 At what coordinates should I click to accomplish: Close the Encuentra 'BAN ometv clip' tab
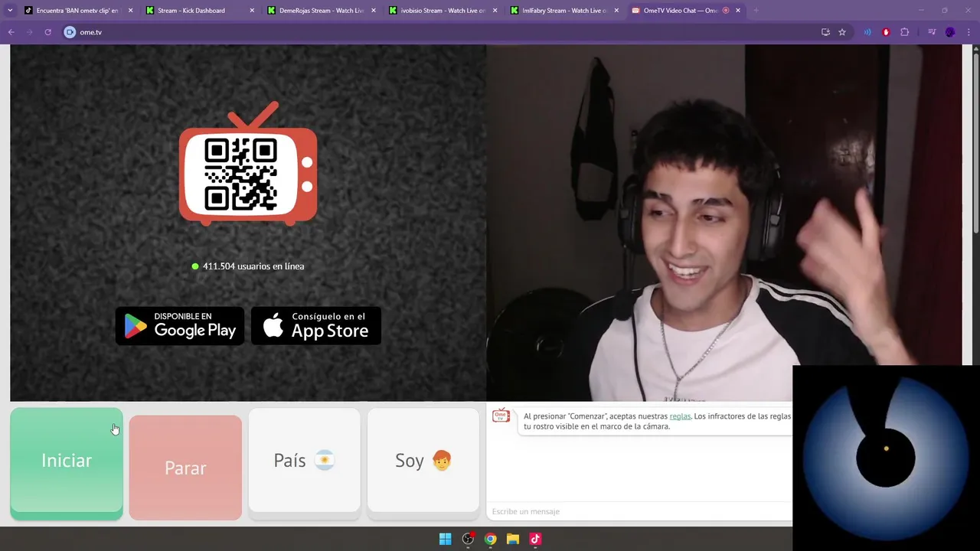coord(130,11)
